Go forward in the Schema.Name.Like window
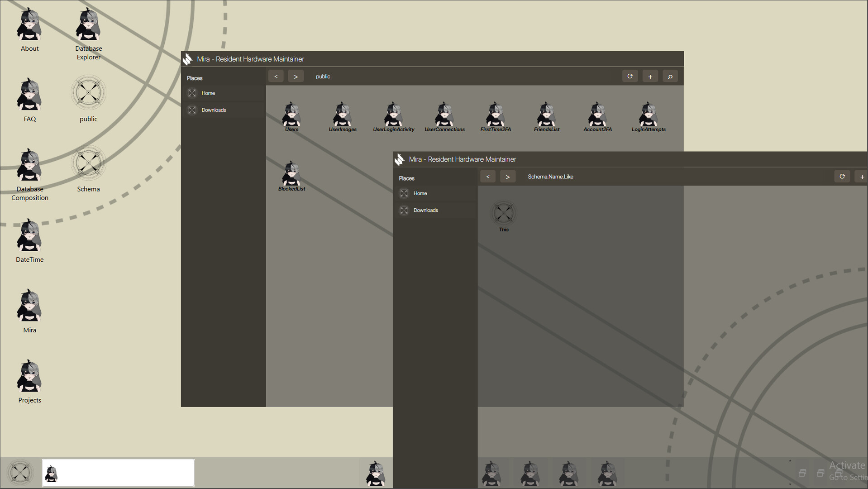 507,177
